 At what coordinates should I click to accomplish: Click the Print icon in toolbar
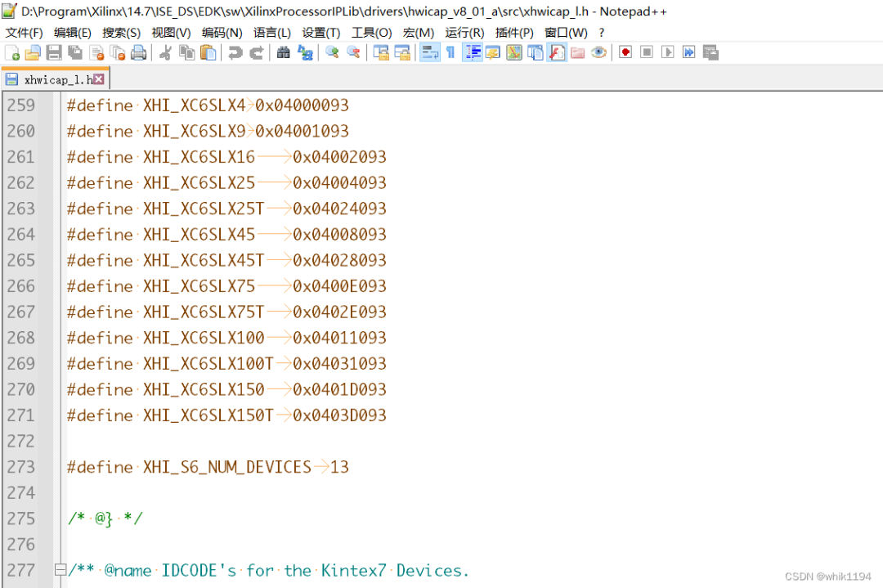[x=138, y=53]
